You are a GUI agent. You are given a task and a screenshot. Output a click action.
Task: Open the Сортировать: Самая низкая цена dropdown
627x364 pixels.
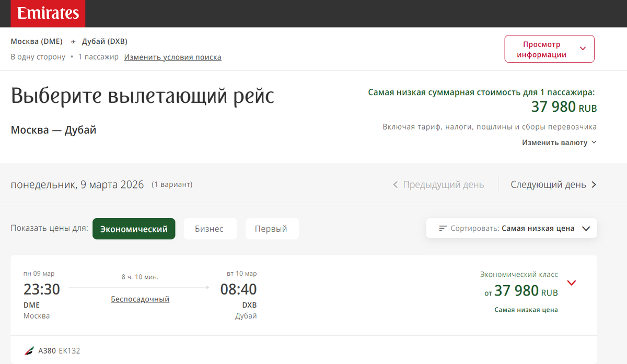pos(512,228)
